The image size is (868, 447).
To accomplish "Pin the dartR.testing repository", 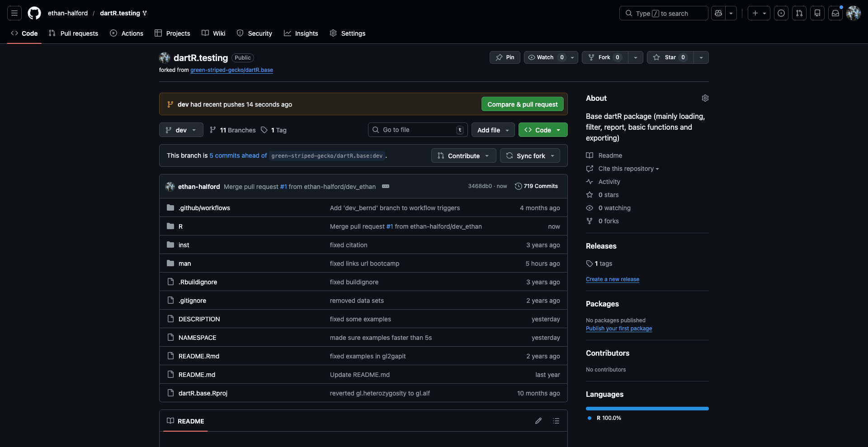I will tap(505, 57).
